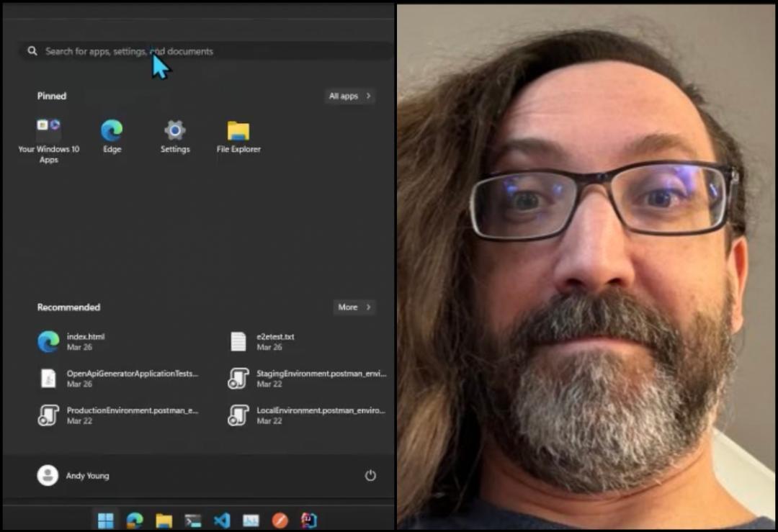Open recommended file e2etest.txt

275,341
